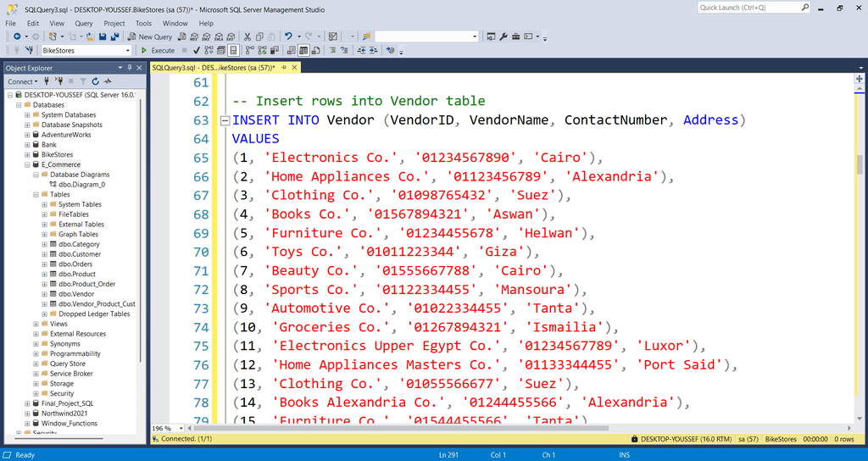Click the Activity Monitor icon in Object Explorer
Image resolution: width=868 pixels, height=461 pixels.
click(108, 81)
